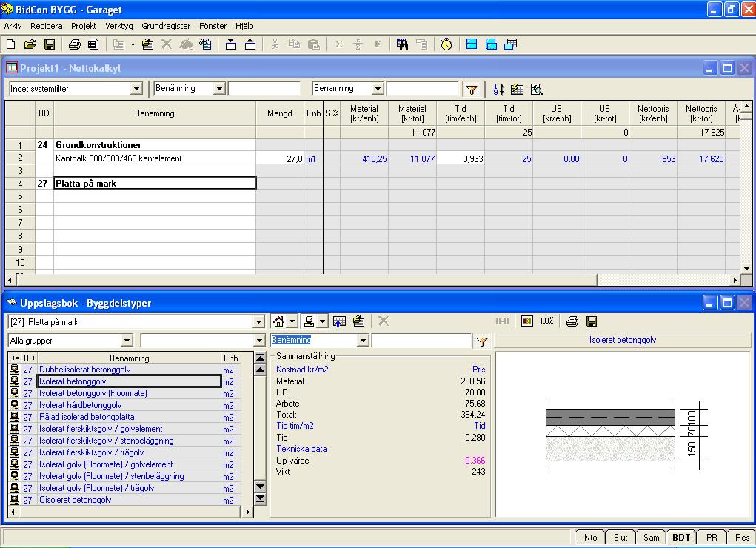Switch to the Res tab
The image size is (756, 548).
(x=741, y=538)
